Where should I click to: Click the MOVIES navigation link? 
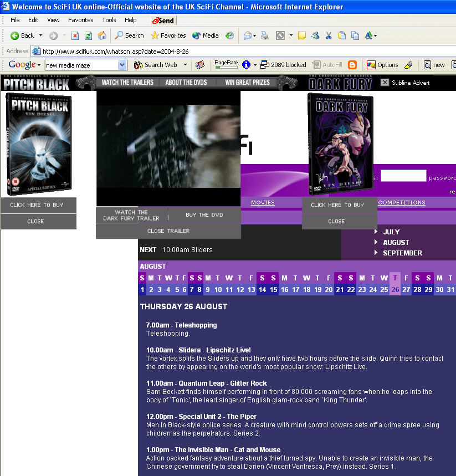pyautogui.click(x=263, y=203)
